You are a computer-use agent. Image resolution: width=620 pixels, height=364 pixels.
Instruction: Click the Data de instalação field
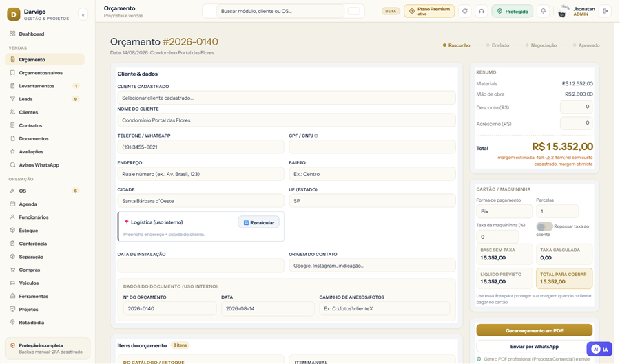[x=200, y=266]
